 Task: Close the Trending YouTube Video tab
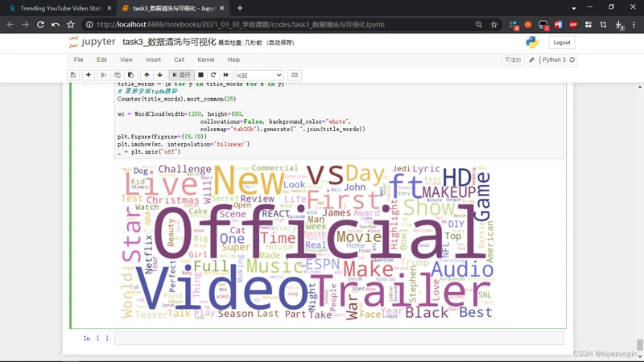109,8
